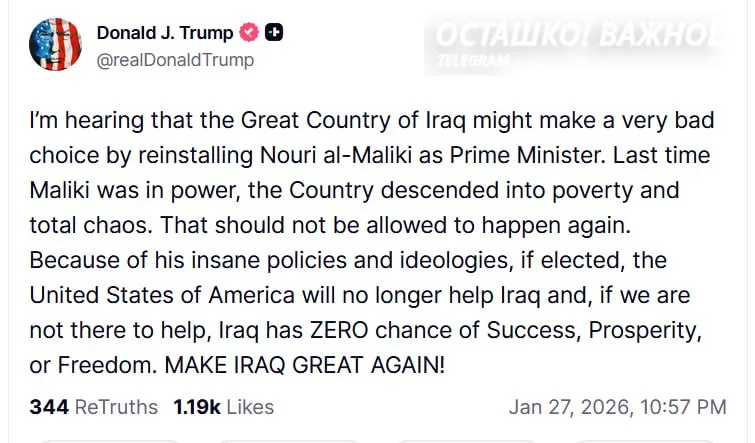This screenshot has height=443, width=755.
Task: Open the @realDonaldTrump handle link
Action: pos(175,59)
